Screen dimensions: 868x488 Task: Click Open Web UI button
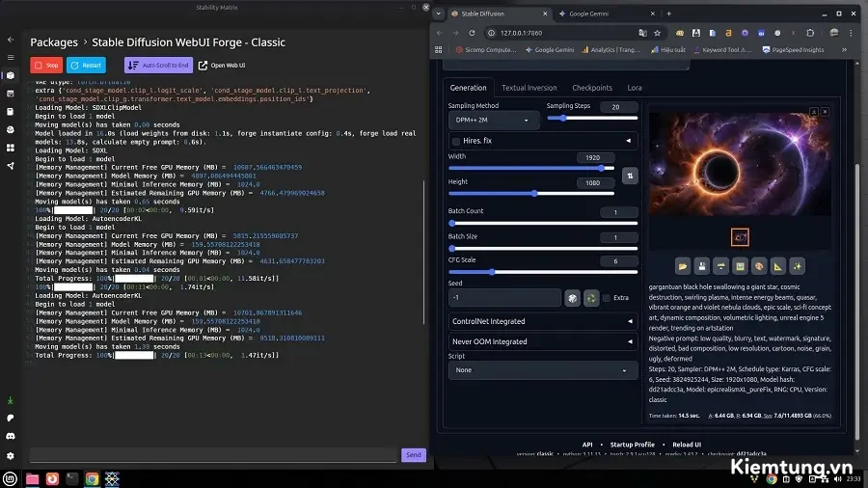(222, 66)
